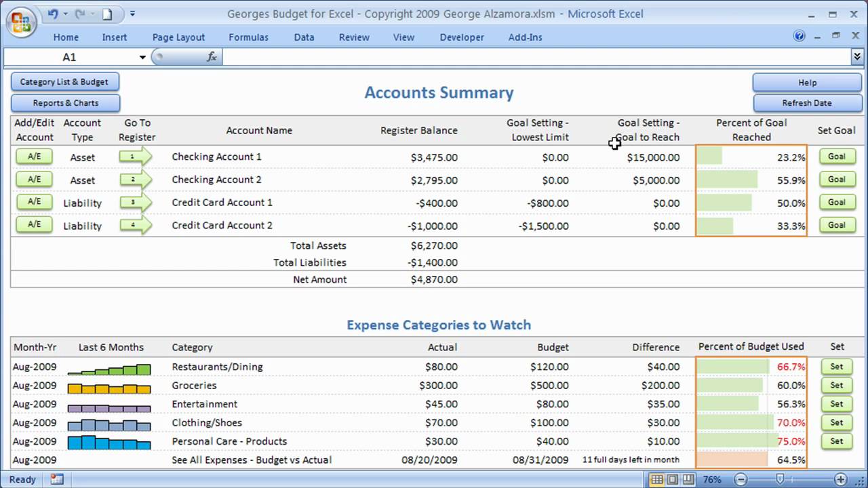
Task: Open the Redo history dropdown arrow
Action: (x=92, y=14)
